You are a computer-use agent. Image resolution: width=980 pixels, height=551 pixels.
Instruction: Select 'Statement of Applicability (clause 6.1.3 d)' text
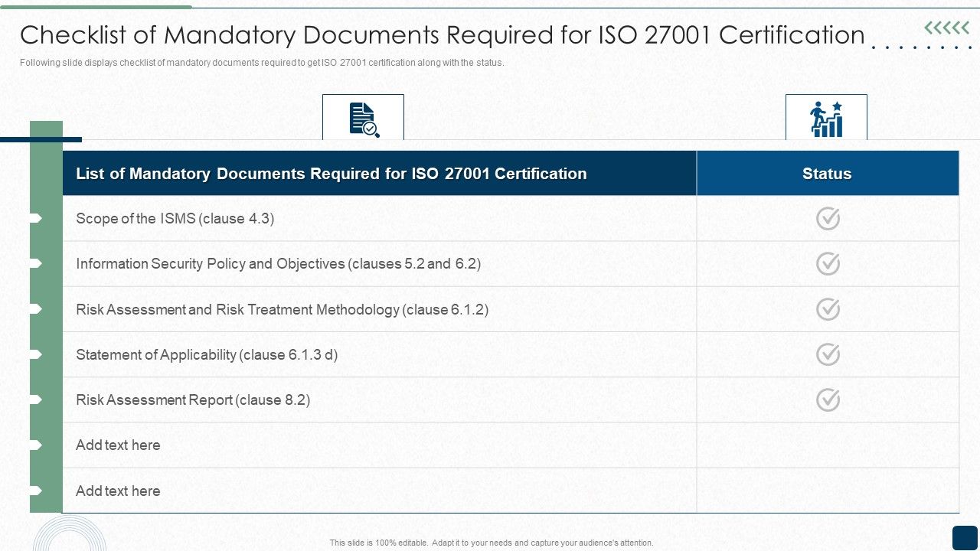pos(207,354)
